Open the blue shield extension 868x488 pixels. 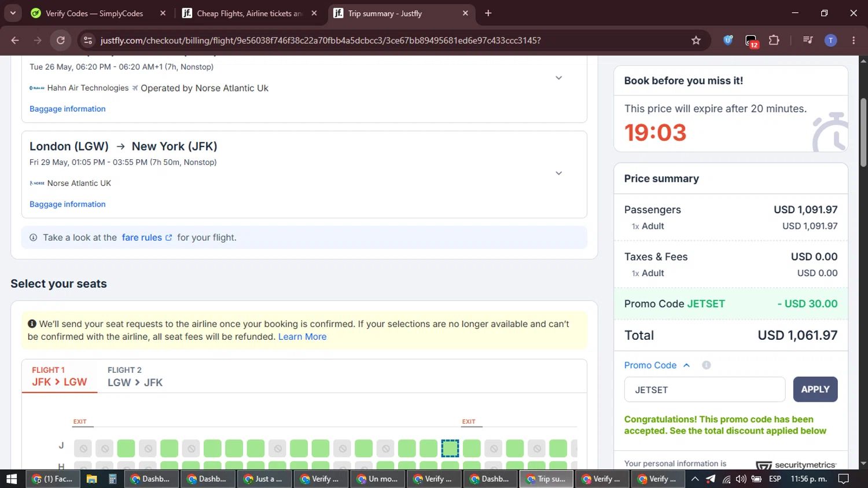(x=728, y=40)
